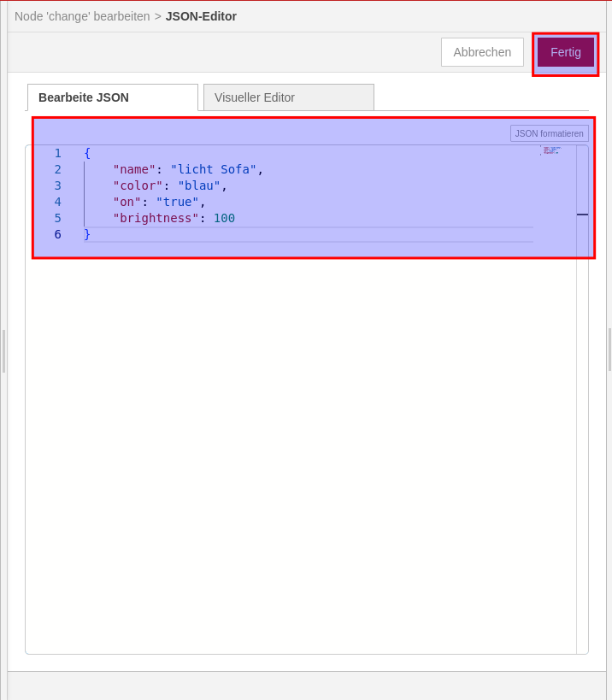
Task: Click the JSON formatieren button
Action: point(549,133)
